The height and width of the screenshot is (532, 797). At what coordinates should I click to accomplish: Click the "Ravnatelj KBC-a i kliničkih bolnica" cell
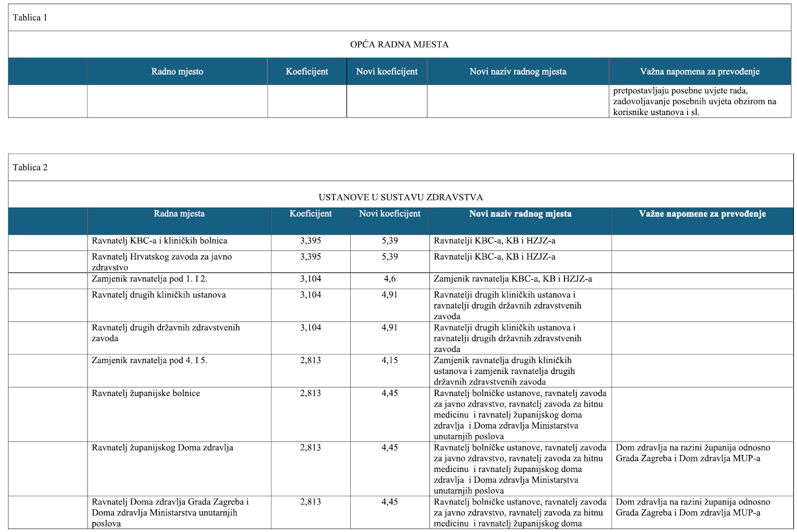coord(159,241)
